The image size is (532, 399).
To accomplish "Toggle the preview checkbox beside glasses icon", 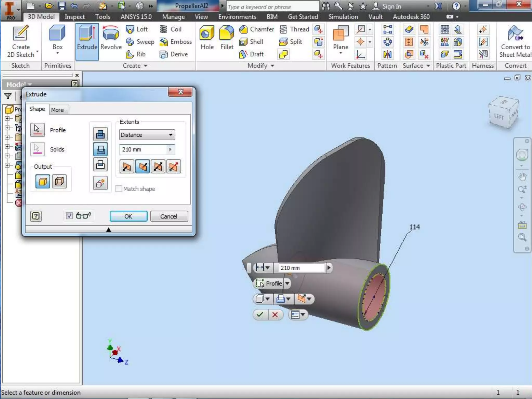I will click(69, 216).
